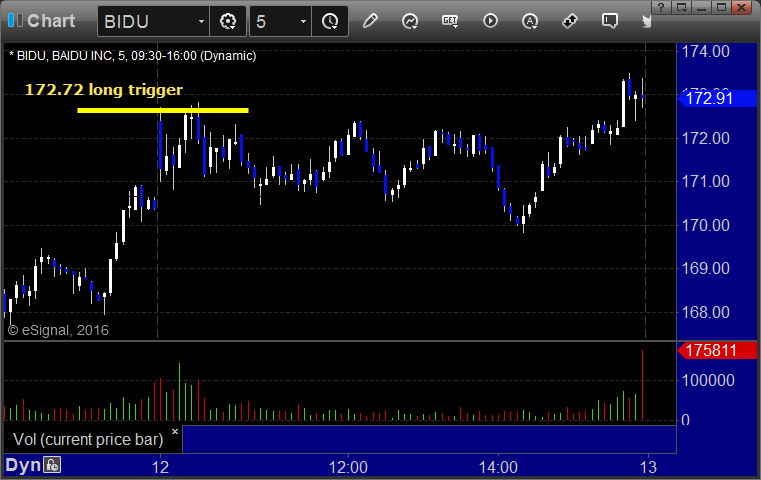The width and height of the screenshot is (761, 480).
Task: Open the alerts A icon
Action: pos(530,21)
